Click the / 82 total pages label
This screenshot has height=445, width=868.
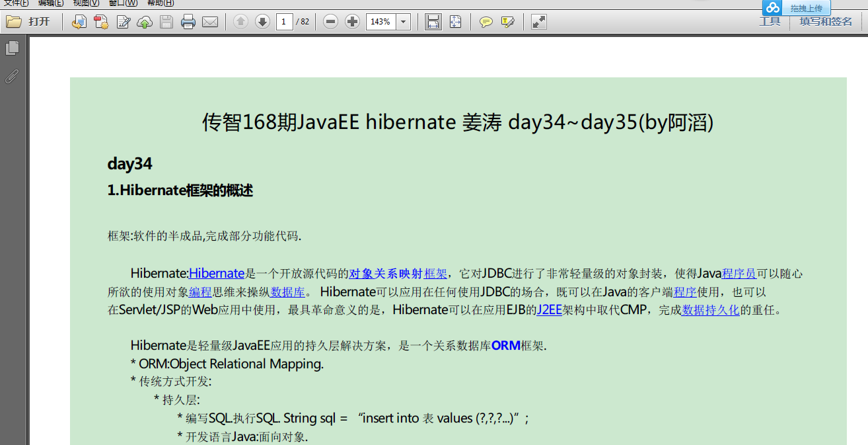pyautogui.click(x=303, y=22)
